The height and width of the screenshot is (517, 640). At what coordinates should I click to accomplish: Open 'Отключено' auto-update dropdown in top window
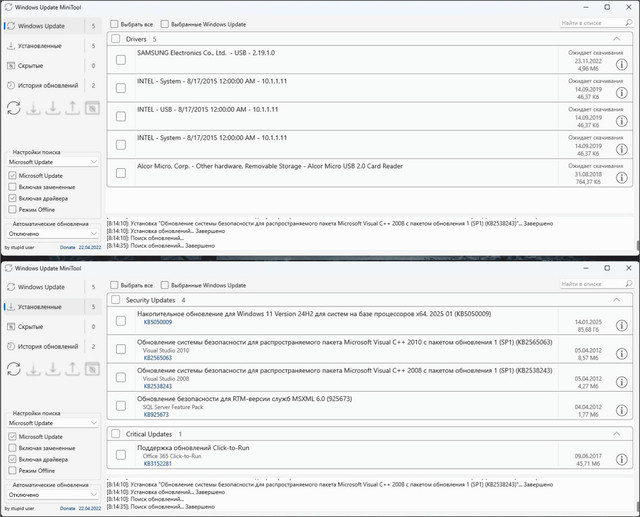pyautogui.click(x=53, y=234)
